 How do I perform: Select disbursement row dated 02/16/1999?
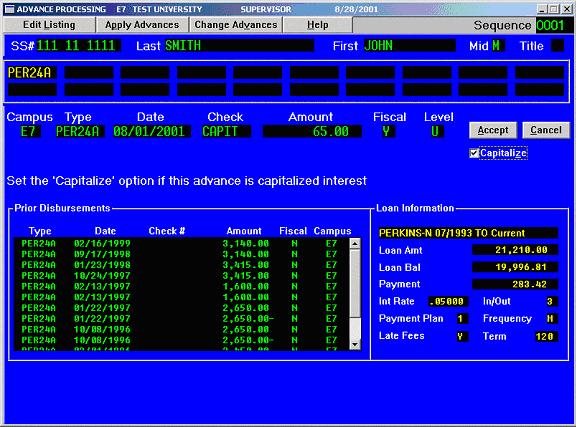pos(182,243)
